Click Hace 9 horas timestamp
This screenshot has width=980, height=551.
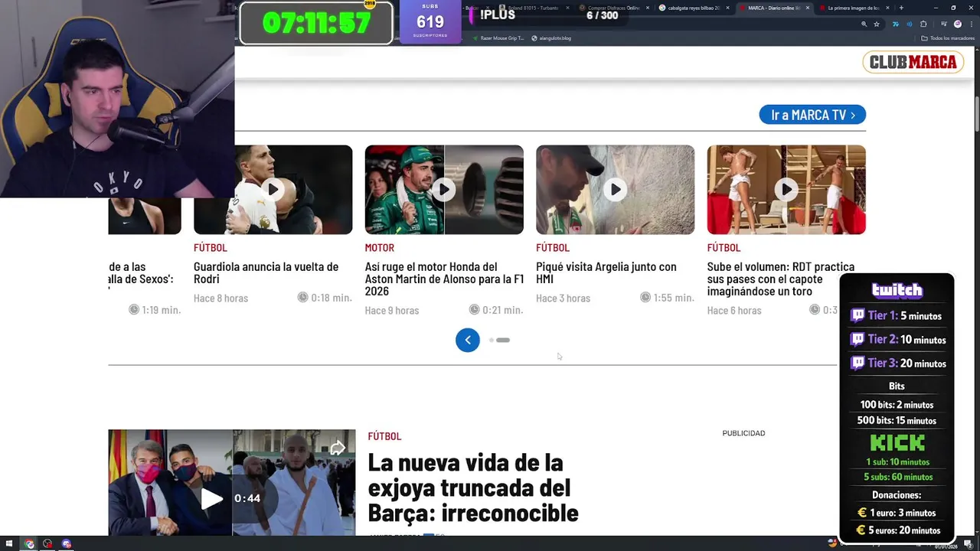coord(391,310)
